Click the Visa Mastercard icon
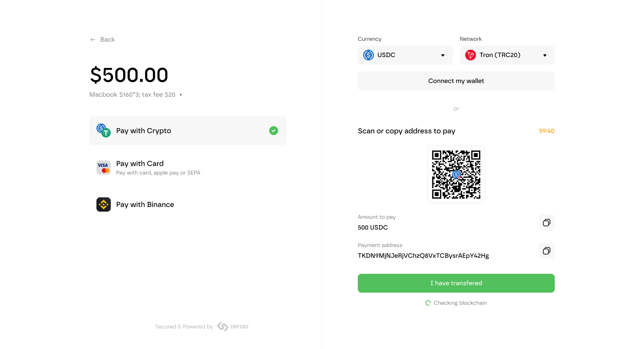This screenshot has height=349, width=644. pyautogui.click(x=103, y=168)
